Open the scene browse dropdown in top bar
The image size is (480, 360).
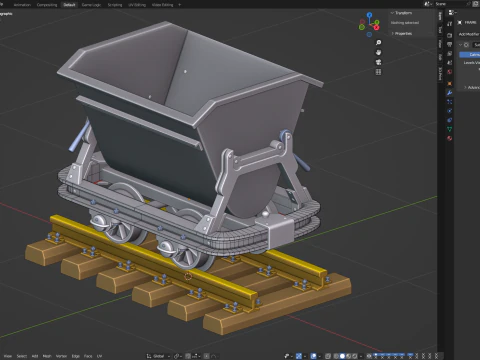coord(428,4)
